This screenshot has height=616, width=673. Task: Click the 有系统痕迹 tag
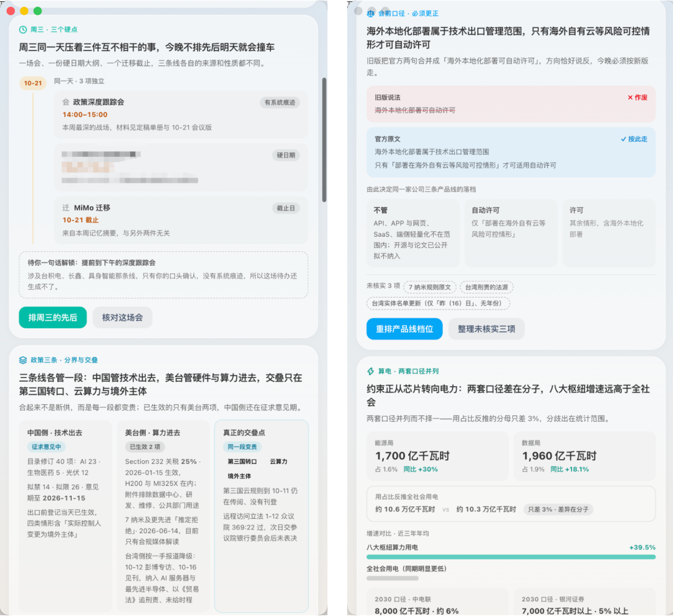pyautogui.click(x=280, y=103)
